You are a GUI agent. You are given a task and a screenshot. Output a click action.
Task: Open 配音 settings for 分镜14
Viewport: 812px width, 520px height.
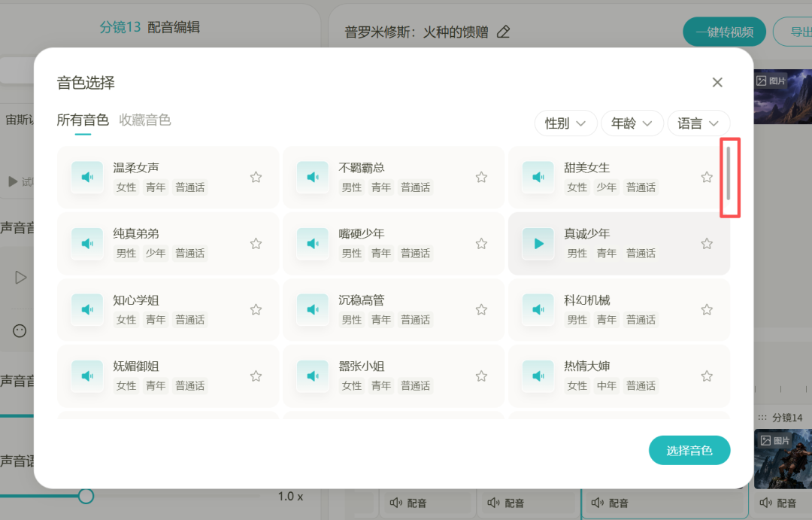785,503
